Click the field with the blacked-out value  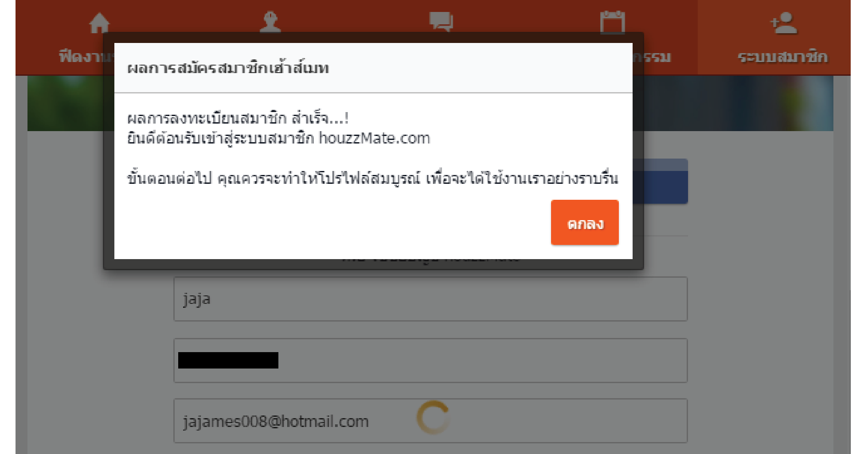[430, 361]
